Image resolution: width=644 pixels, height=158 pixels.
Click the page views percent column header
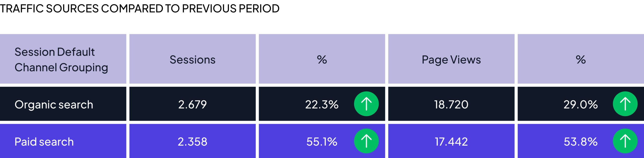pyautogui.click(x=581, y=60)
